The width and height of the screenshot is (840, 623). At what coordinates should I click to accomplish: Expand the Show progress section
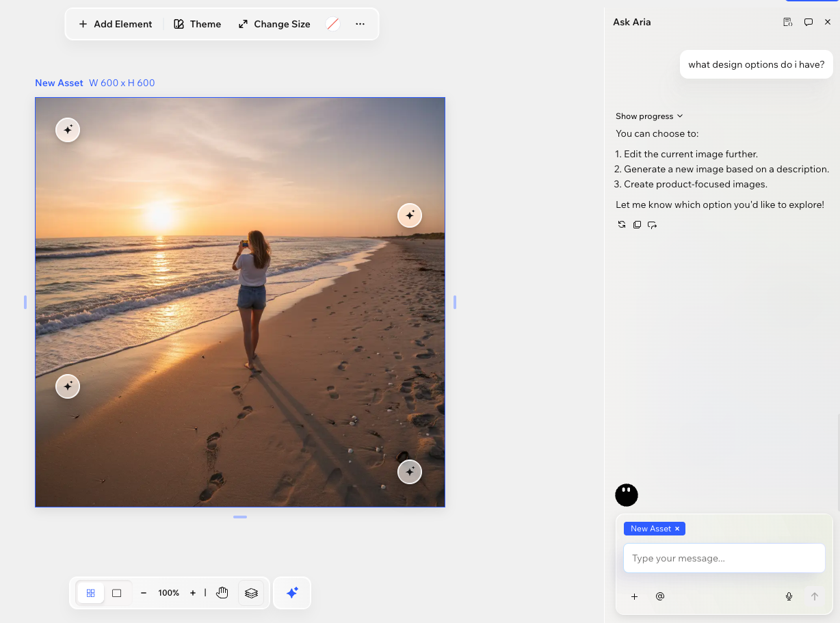(649, 116)
